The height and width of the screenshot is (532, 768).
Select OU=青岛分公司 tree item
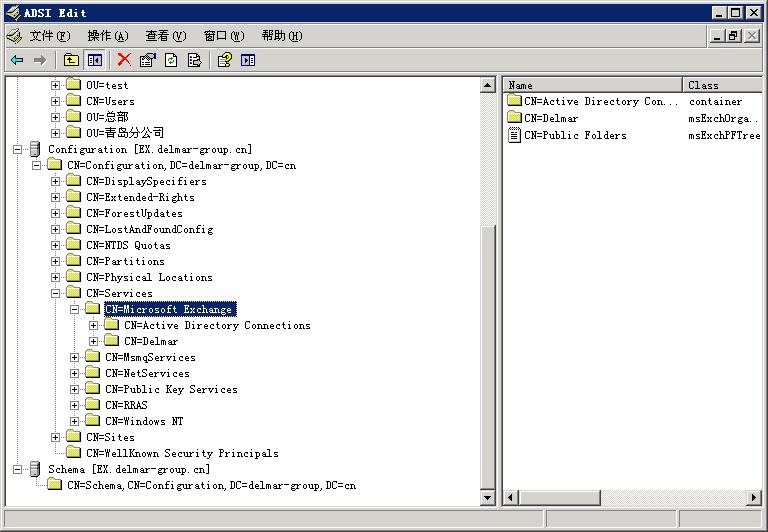(125, 132)
